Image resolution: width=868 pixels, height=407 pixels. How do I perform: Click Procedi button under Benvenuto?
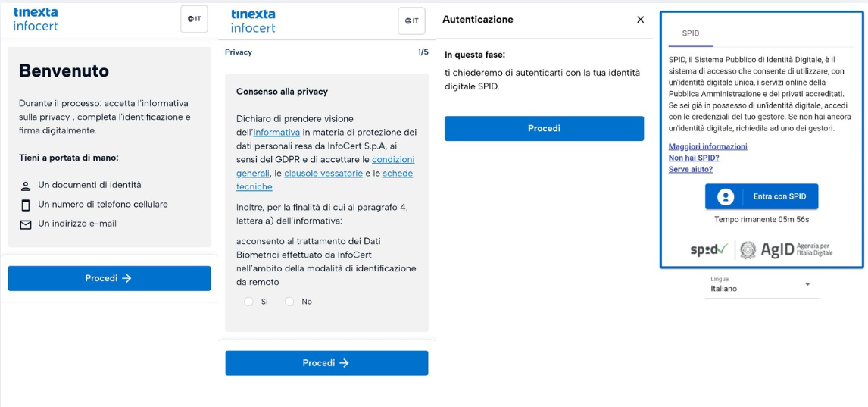[x=109, y=278]
